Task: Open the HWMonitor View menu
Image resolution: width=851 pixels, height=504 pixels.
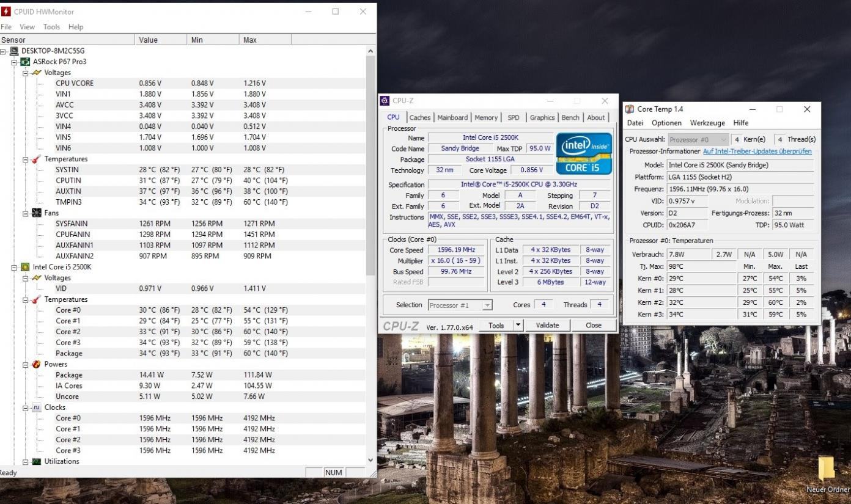Action: point(27,27)
